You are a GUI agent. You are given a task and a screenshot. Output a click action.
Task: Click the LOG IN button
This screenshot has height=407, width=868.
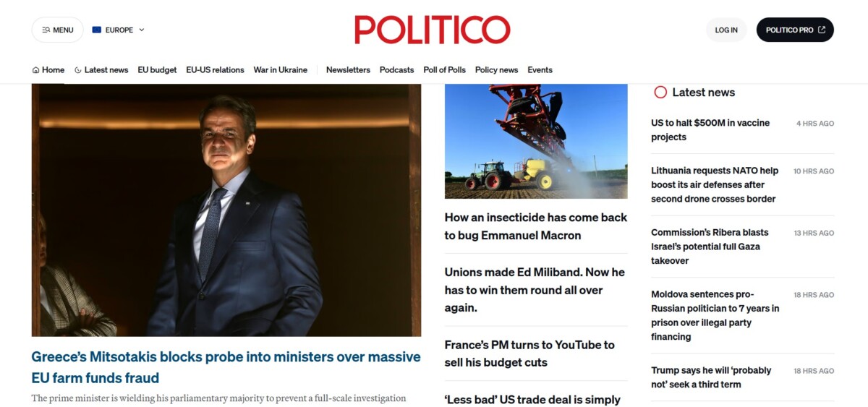(726, 30)
